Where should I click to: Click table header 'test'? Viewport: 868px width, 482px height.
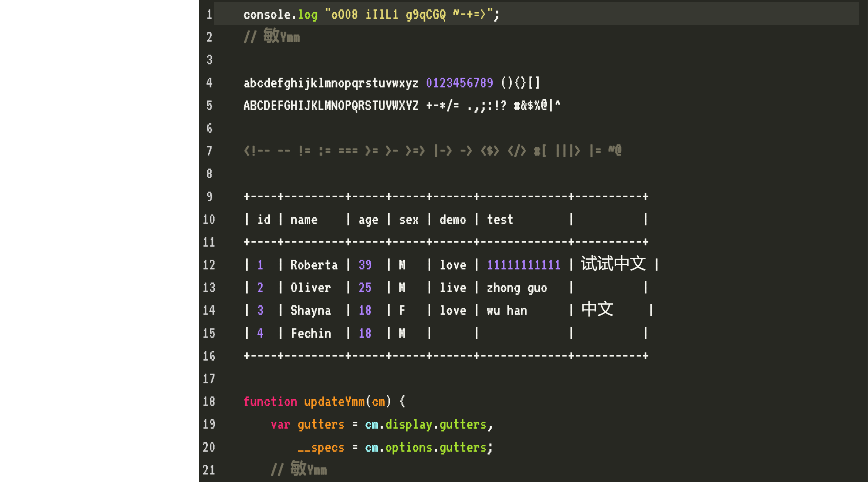pyautogui.click(x=500, y=220)
